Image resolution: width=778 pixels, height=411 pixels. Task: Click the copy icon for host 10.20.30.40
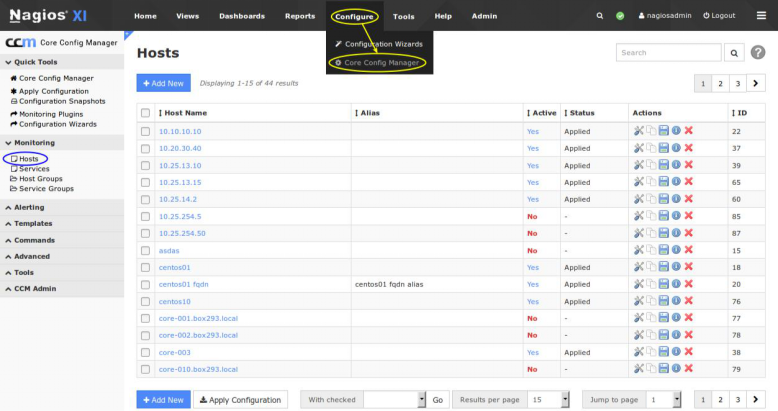651,148
